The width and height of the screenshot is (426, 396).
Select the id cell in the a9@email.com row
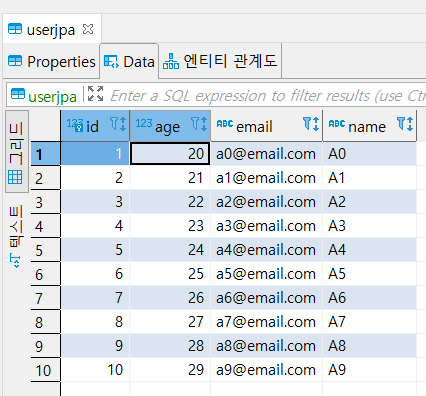(x=95, y=370)
